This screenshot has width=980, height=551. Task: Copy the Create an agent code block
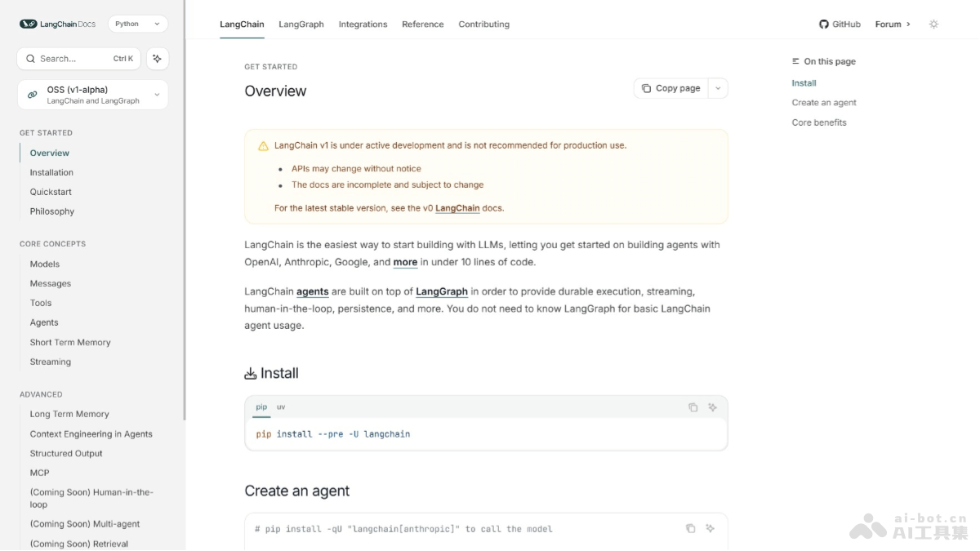690,529
